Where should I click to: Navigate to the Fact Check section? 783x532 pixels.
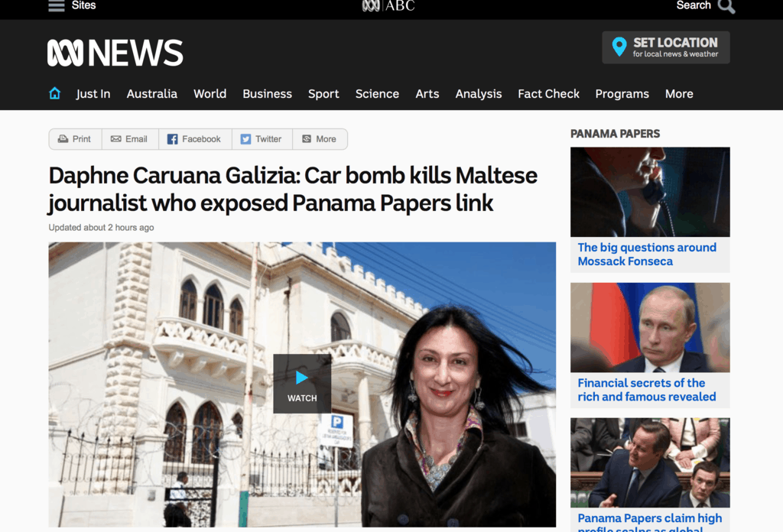tap(548, 94)
